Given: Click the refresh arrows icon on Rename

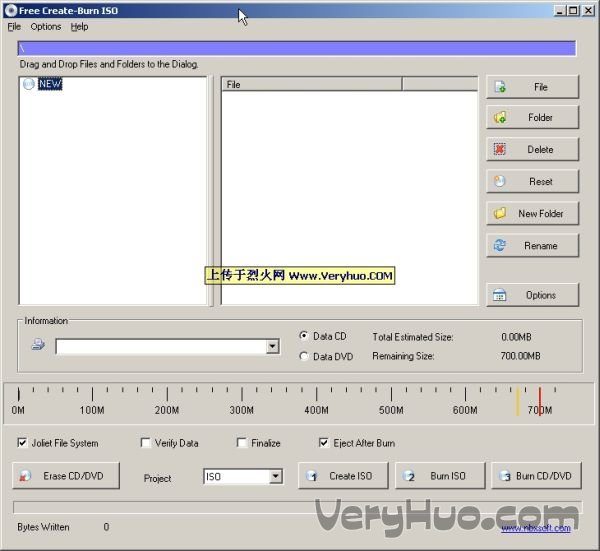Looking at the screenshot, I should [500, 245].
